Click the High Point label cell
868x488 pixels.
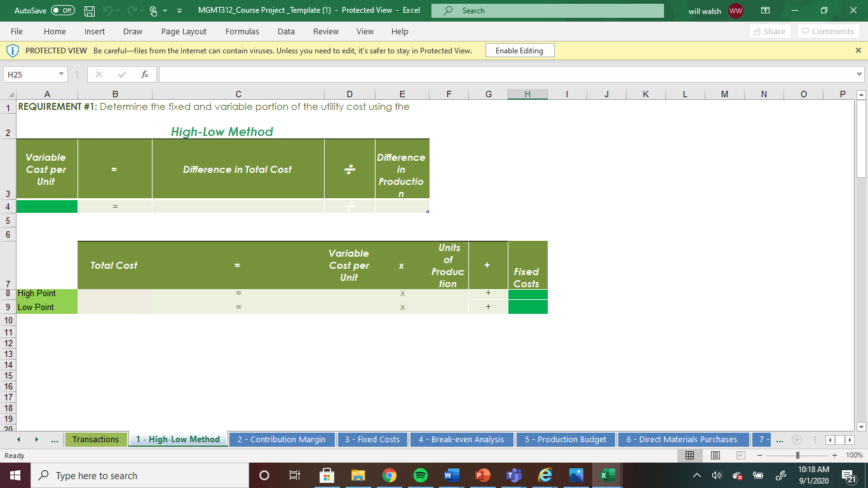46,294
